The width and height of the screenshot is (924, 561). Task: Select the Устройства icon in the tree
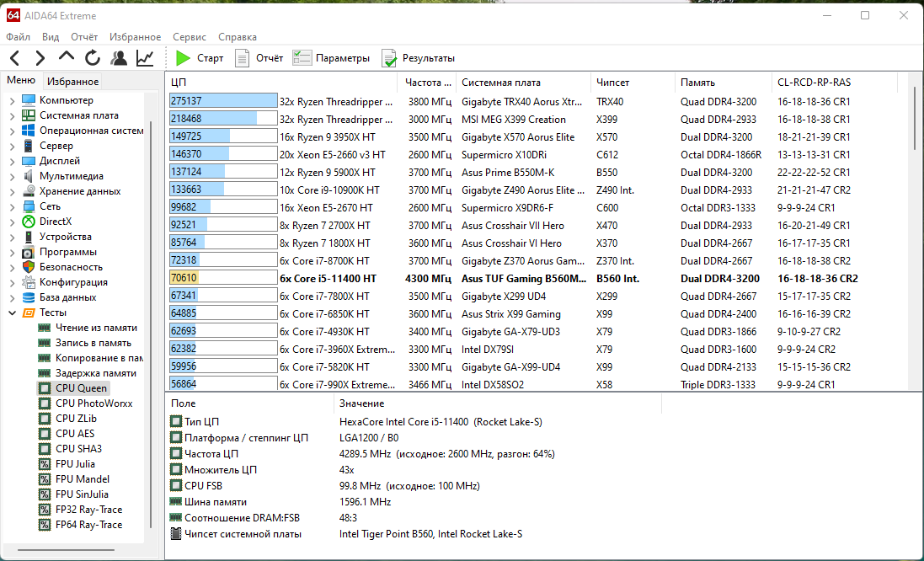(x=29, y=237)
